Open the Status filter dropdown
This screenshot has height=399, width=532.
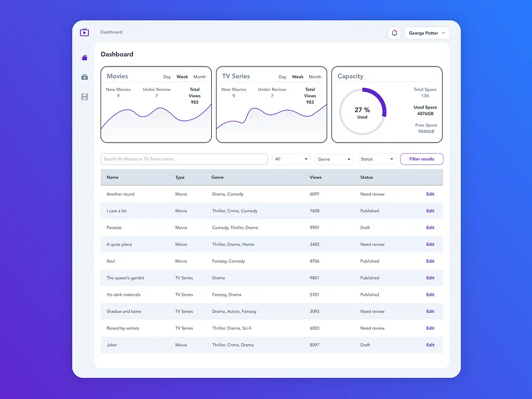[376, 159]
